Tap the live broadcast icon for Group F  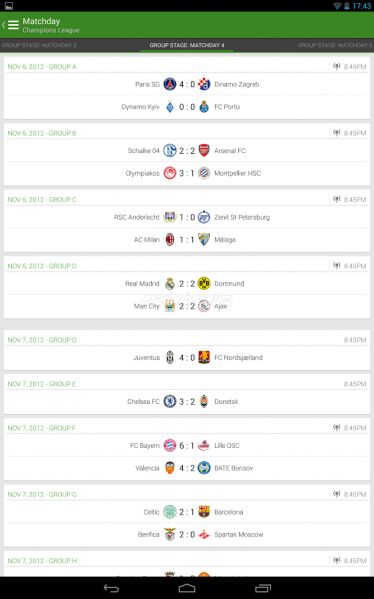(336, 428)
